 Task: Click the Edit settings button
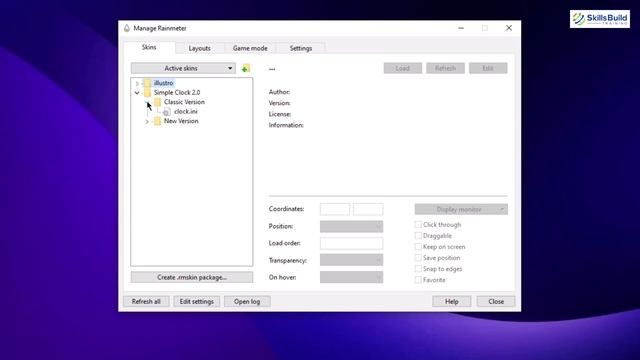197,302
